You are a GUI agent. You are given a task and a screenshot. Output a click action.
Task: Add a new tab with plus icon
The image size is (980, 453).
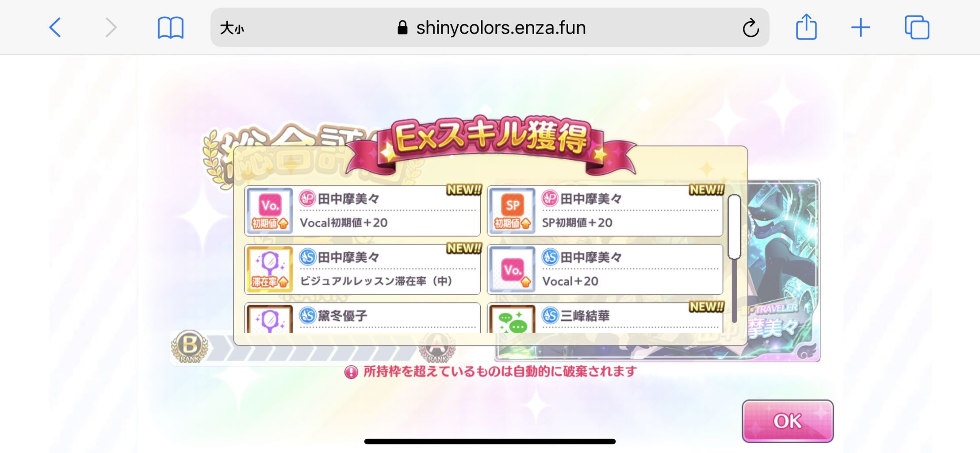pyautogui.click(x=861, y=27)
